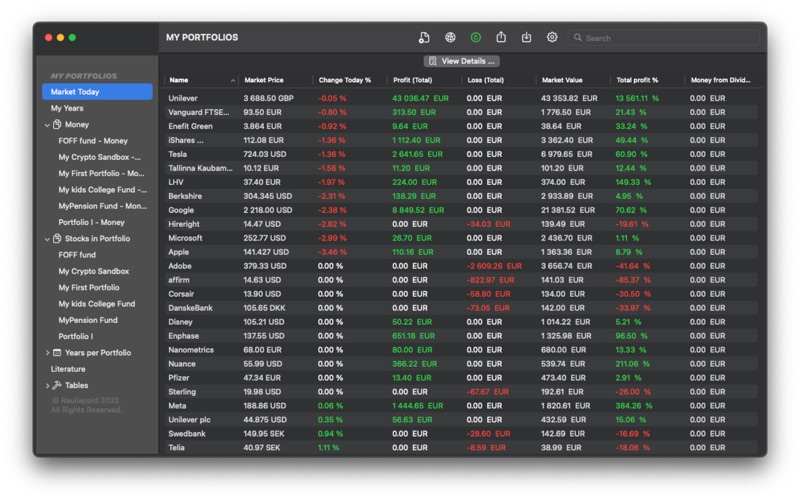
Task: Click the Google stock name
Action: click(181, 210)
